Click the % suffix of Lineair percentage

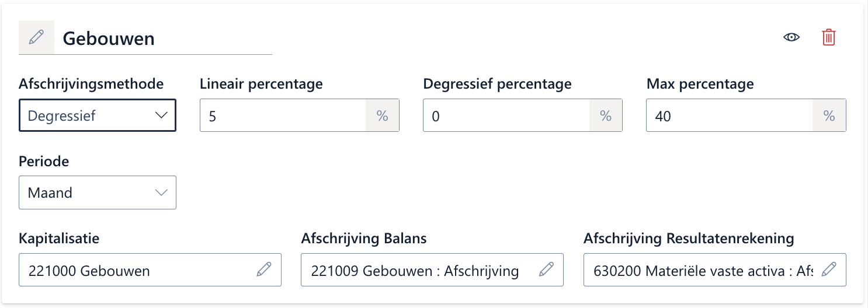click(383, 116)
